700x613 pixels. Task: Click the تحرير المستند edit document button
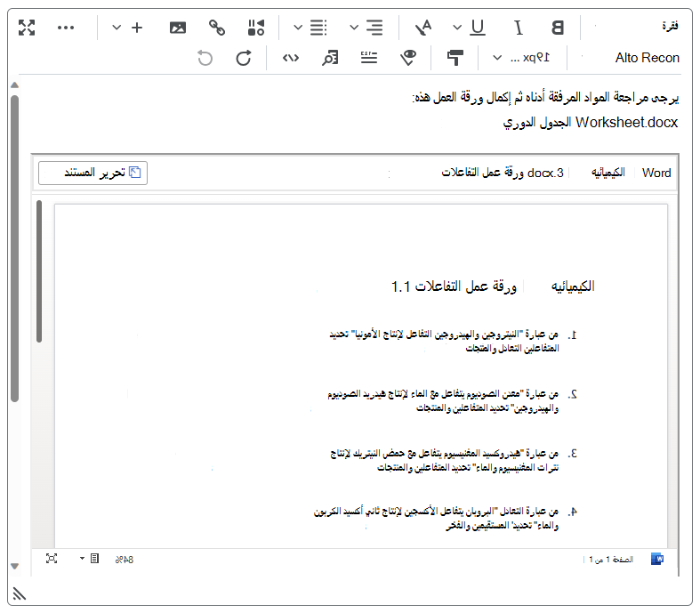[x=93, y=173]
